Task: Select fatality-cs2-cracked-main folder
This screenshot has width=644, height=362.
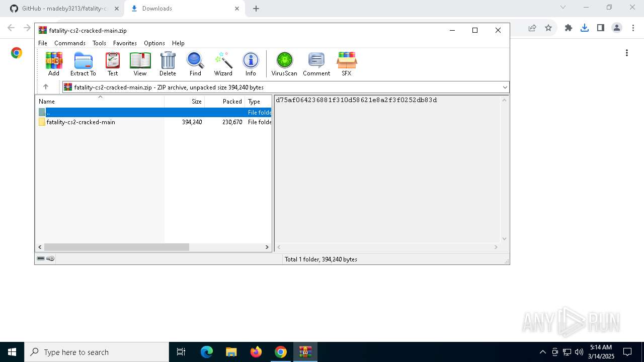Action: pyautogui.click(x=80, y=122)
